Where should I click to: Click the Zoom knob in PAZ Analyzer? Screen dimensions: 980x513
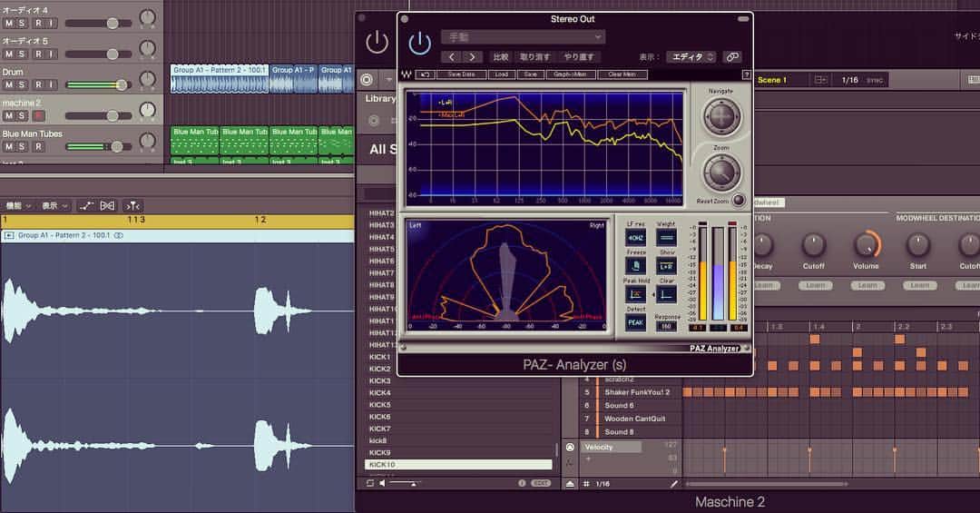[x=721, y=172]
